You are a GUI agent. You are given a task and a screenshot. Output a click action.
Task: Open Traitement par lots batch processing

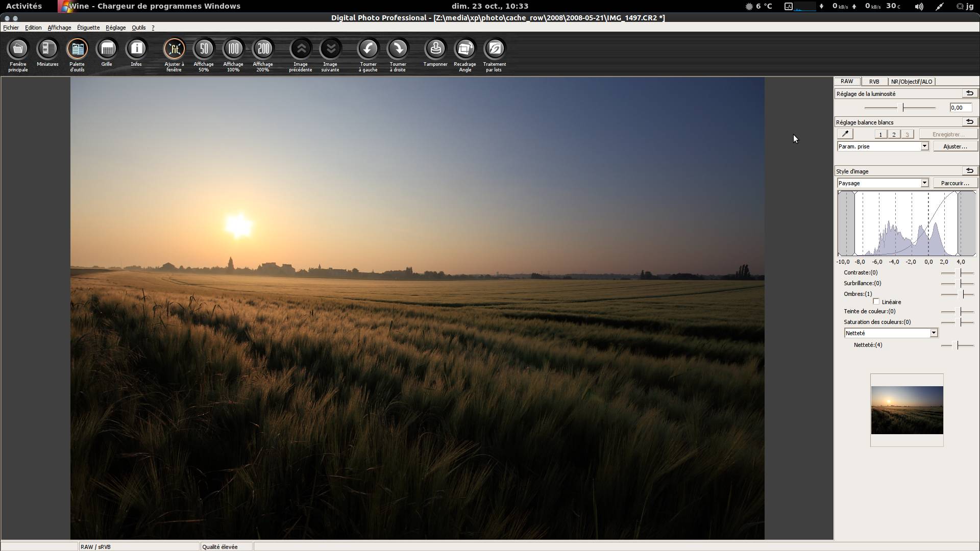[494, 49]
